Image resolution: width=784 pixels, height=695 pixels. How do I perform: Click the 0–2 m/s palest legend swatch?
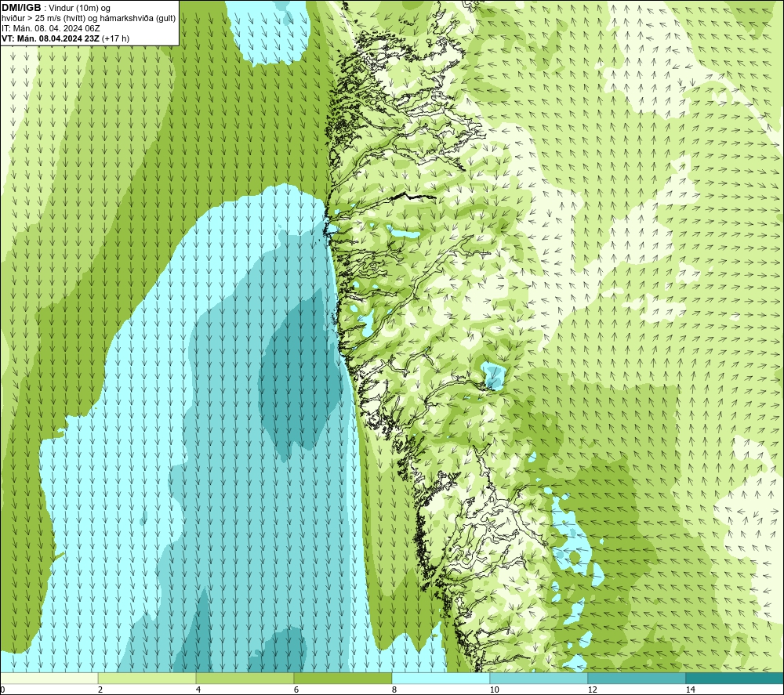click(49, 678)
